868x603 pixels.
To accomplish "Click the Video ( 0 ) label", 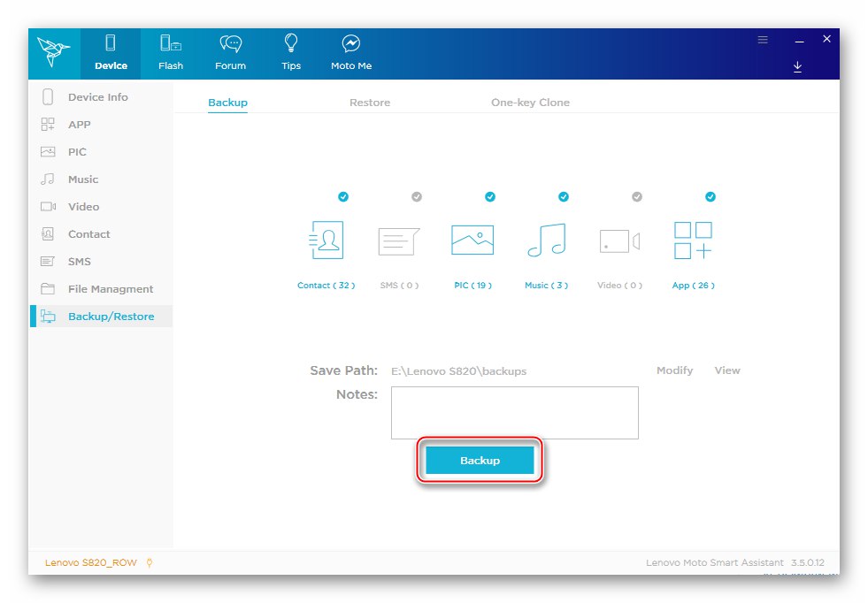I will [x=619, y=286].
